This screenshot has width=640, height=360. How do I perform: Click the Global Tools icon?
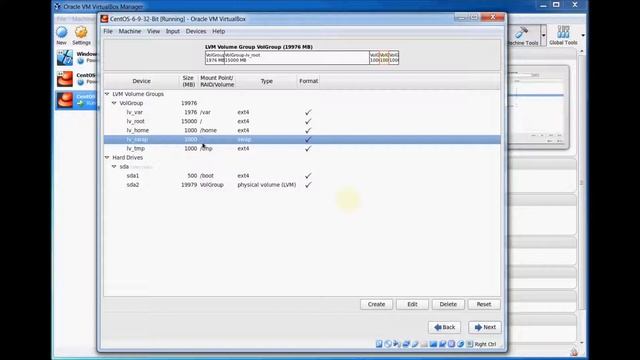click(563, 32)
